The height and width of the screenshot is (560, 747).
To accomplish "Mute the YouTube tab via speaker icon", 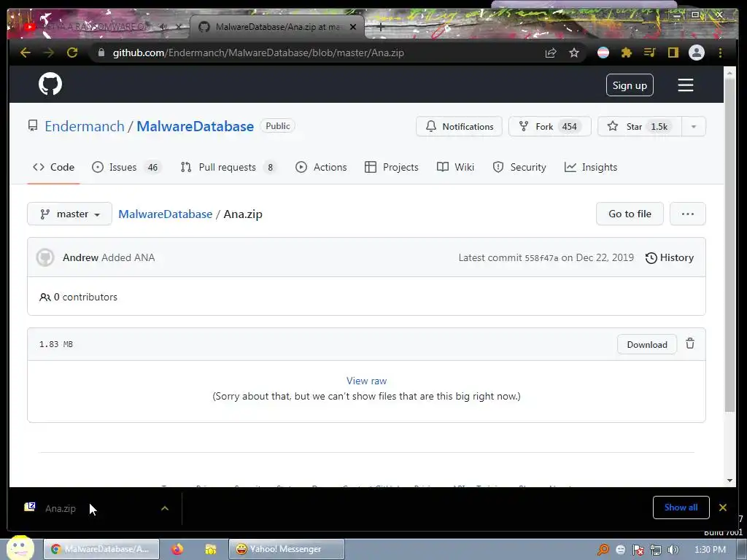I will click(x=163, y=27).
